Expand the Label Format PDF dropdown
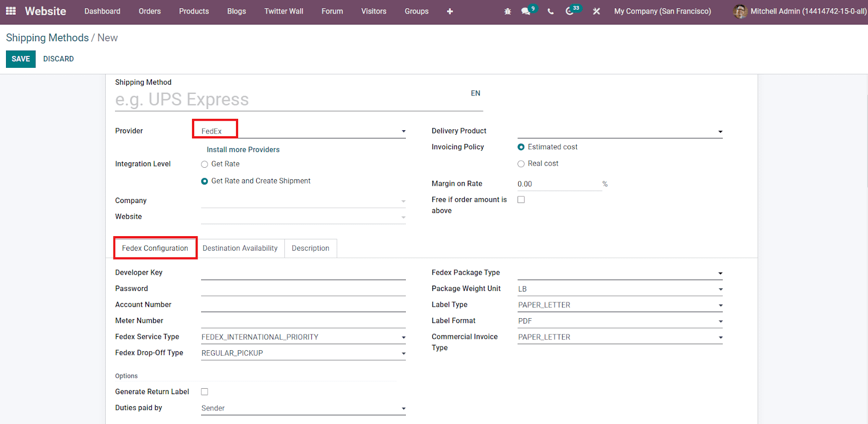The width and height of the screenshot is (868, 424). tap(620, 321)
